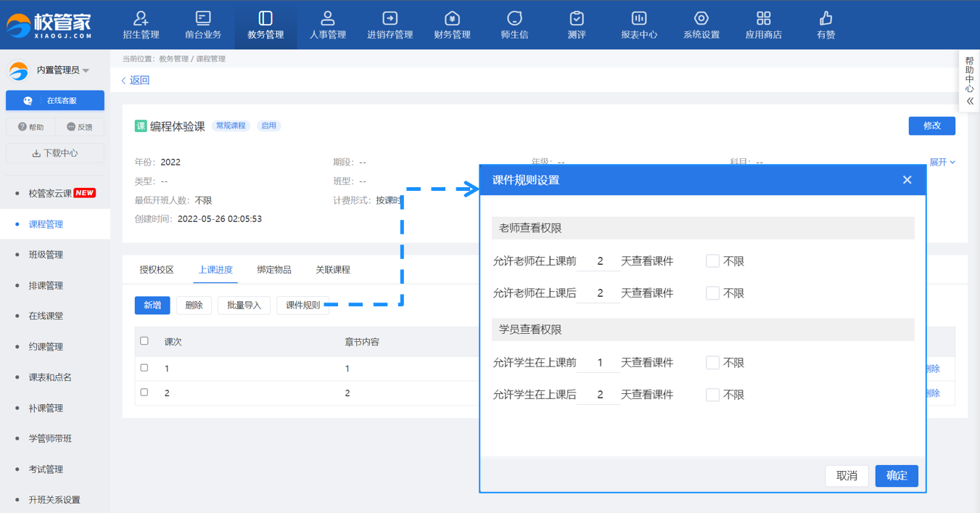Open the 财务管理 icon
This screenshot has height=513, width=980.
[x=452, y=19]
